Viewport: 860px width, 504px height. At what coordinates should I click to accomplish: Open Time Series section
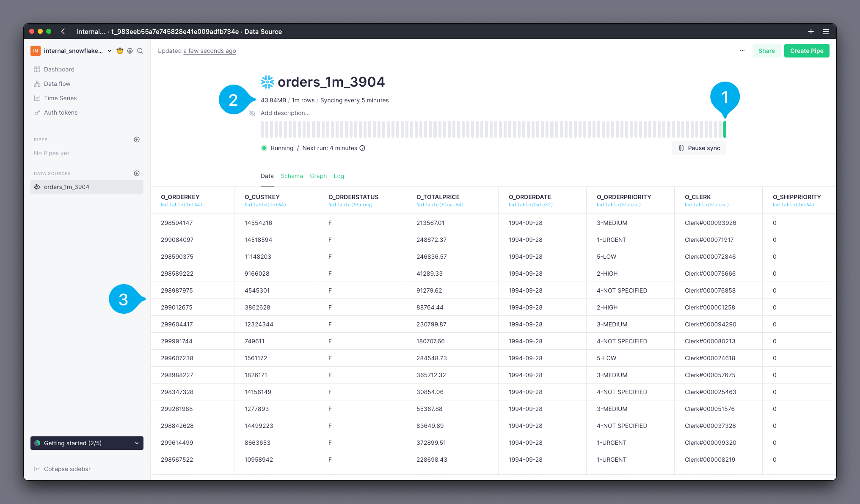[x=60, y=98]
